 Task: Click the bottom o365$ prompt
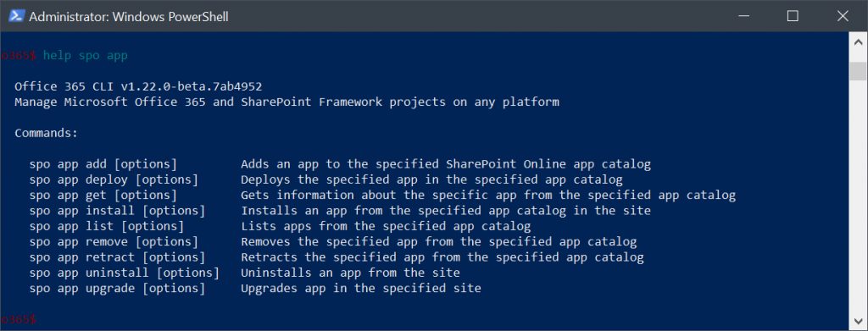pyautogui.click(x=19, y=319)
